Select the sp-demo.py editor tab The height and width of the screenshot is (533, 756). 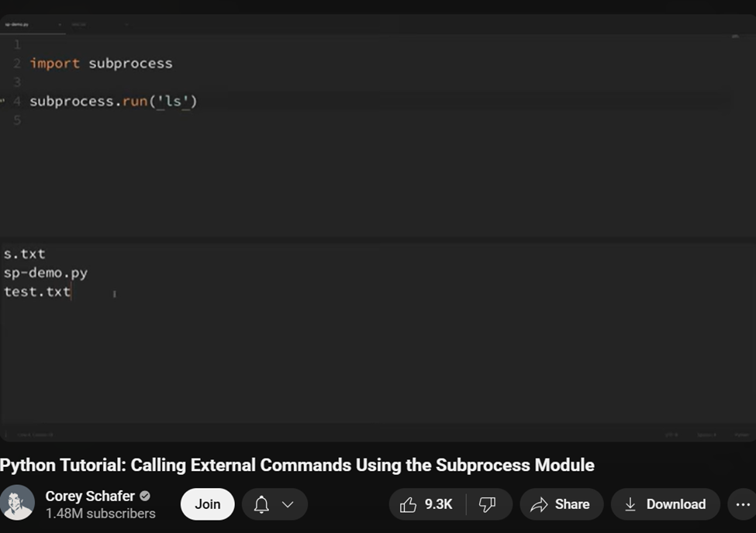[17, 25]
